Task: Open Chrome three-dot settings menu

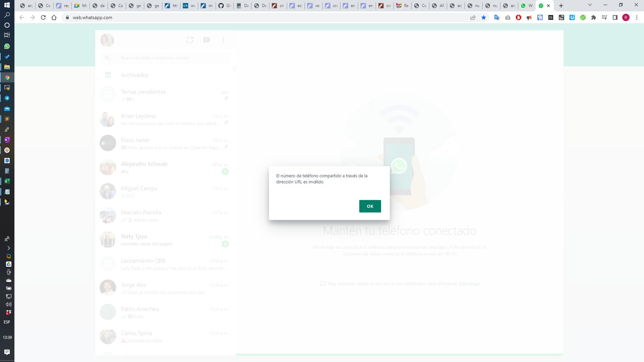Action: [637, 17]
